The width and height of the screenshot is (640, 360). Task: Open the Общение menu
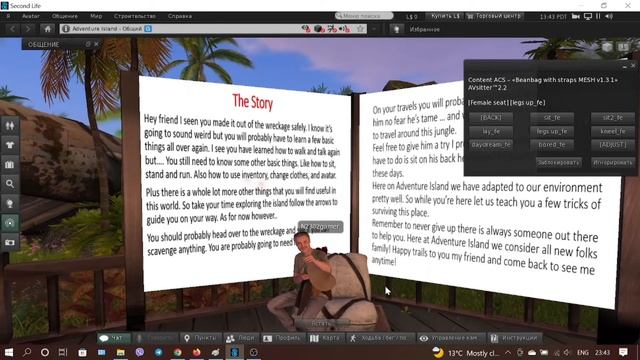(x=64, y=16)
